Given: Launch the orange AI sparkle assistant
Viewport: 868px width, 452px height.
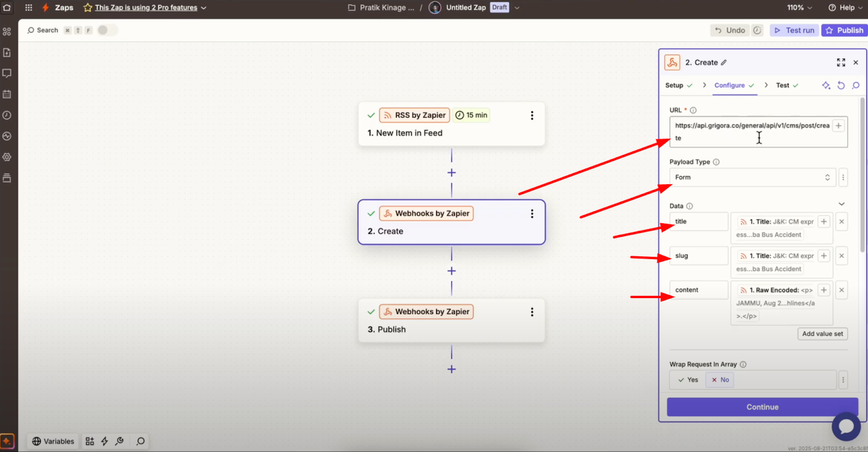Looking at the screenshot, I should pos(7,441).
